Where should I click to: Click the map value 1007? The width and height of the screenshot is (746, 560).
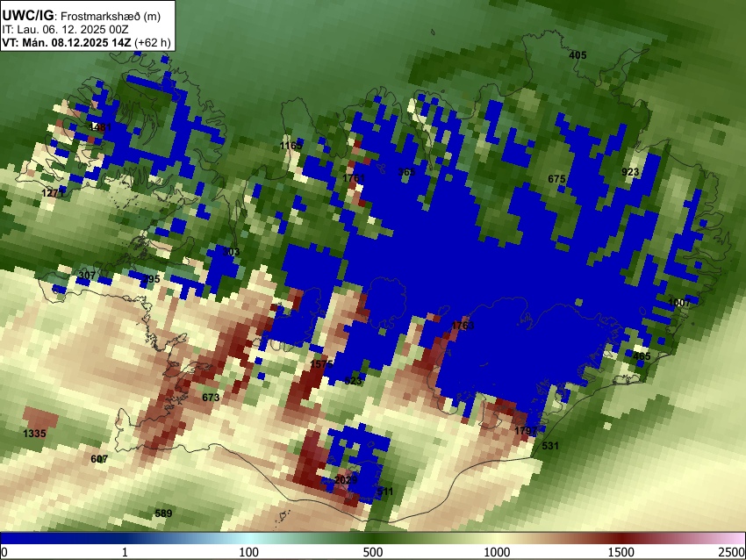click(679, 303)
